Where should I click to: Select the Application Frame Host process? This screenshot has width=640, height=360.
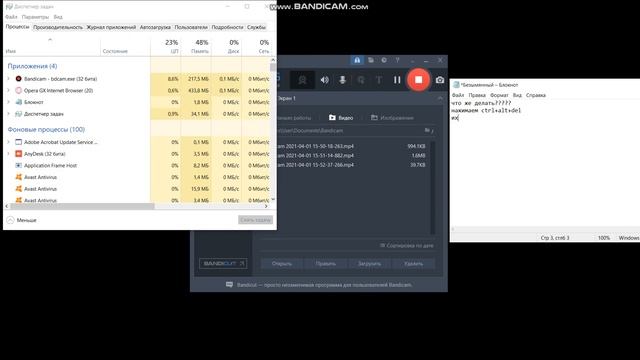pos(50,166)
